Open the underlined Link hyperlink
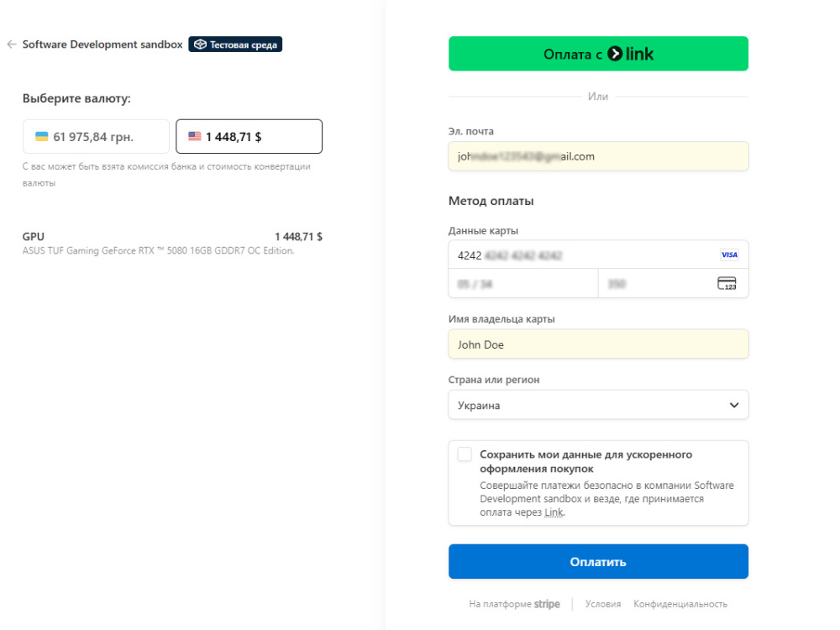The height and width of the screenshot is (630, 840). click(554, 512)
